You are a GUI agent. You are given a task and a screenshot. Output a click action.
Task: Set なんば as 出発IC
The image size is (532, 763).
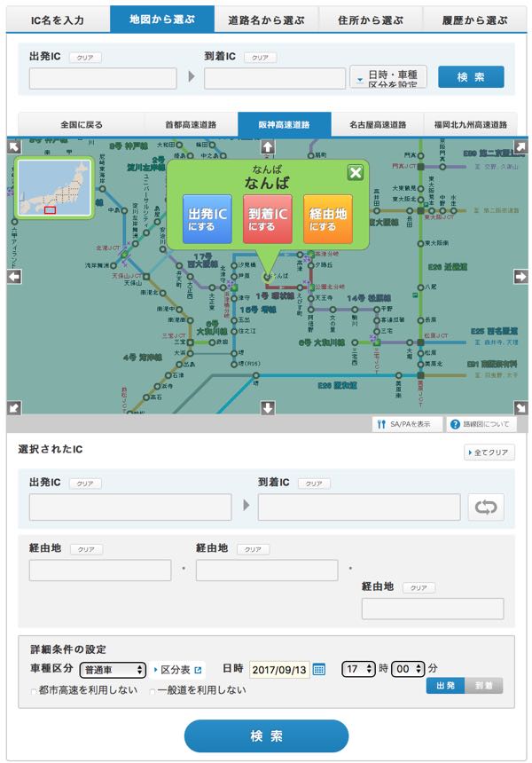(207, 220)
